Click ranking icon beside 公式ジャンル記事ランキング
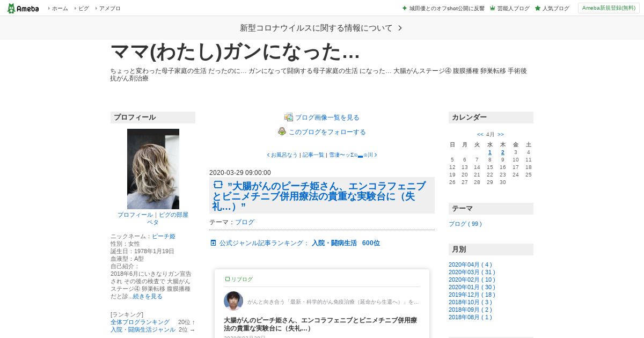Screen dimensions: 644x338 [x=213, y=243]
